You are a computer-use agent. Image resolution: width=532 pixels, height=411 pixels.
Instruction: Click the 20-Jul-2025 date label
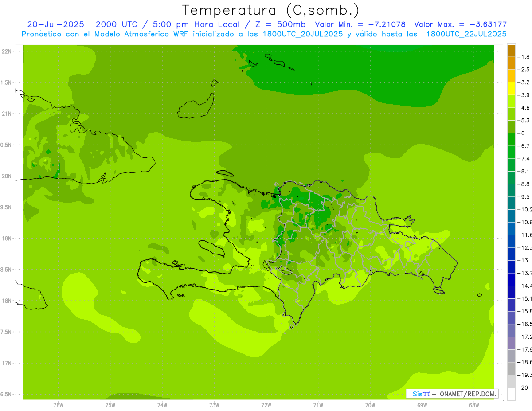tap(55, 24)
